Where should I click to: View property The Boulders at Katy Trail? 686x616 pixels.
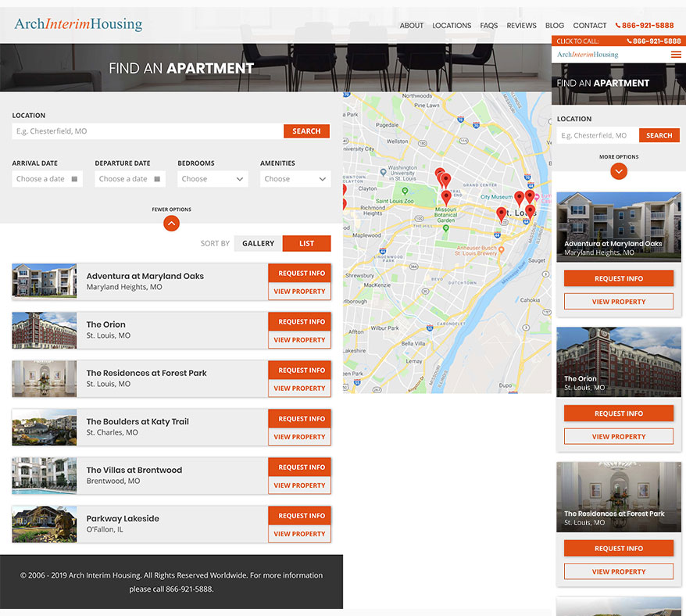pyautogui.click(x=300, y=437)
